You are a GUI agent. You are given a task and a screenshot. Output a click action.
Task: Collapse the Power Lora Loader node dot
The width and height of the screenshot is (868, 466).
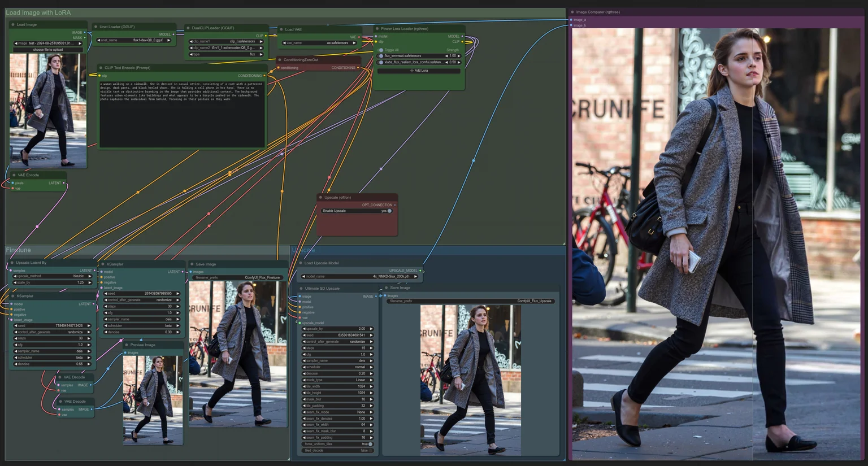(x=377, y=29)
